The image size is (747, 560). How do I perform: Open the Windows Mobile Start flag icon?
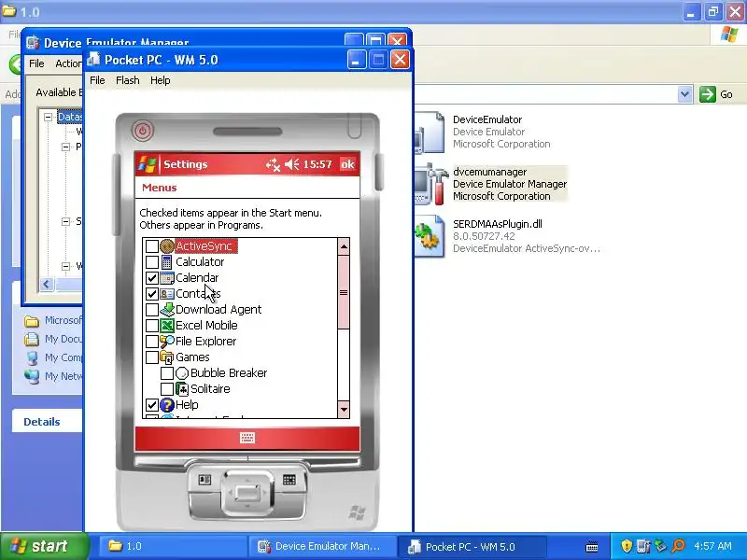(147, 164)
